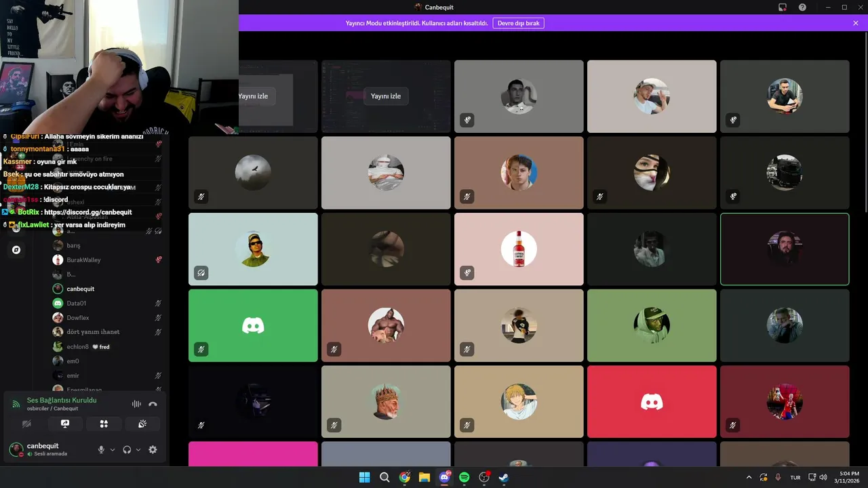Open Google Chrome from the taskbar
The image size is (868, 488).
tap(405, 477)
